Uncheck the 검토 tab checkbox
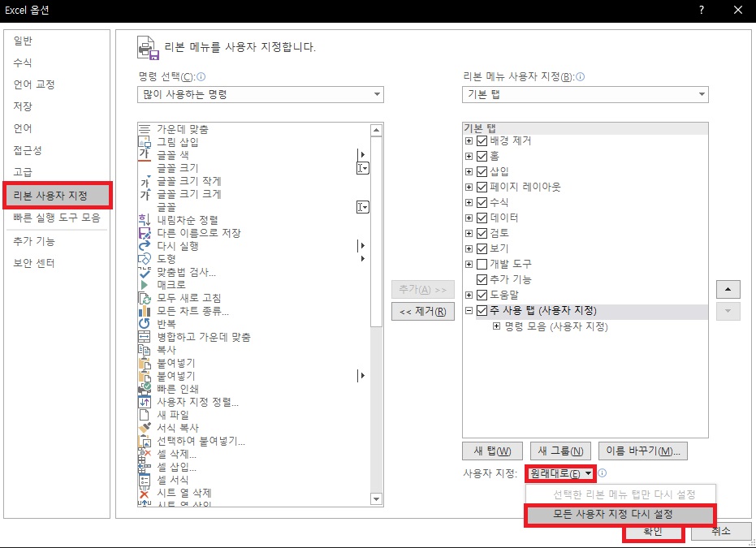Viewport: 756px width, 548px height. point(482,233)
